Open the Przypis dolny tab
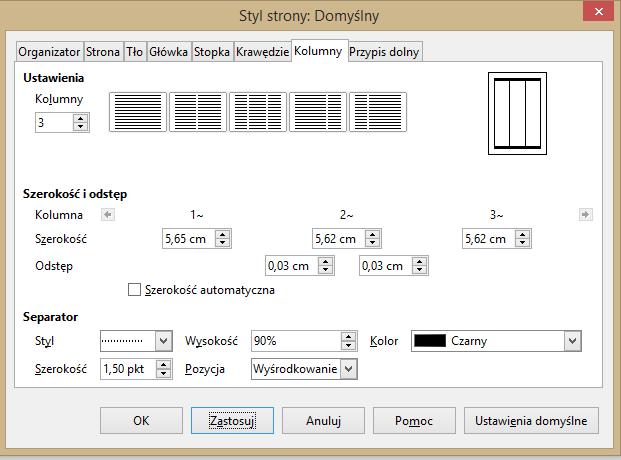 pyautogui.click(x=384, y=52)
